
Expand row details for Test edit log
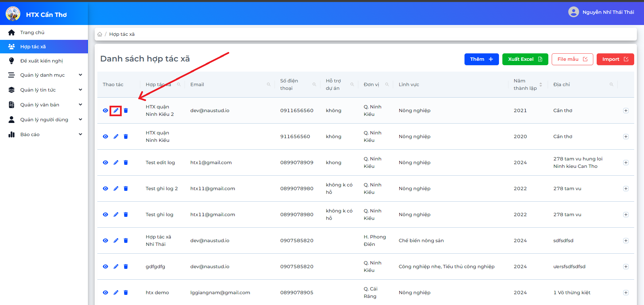pos(626,162)
